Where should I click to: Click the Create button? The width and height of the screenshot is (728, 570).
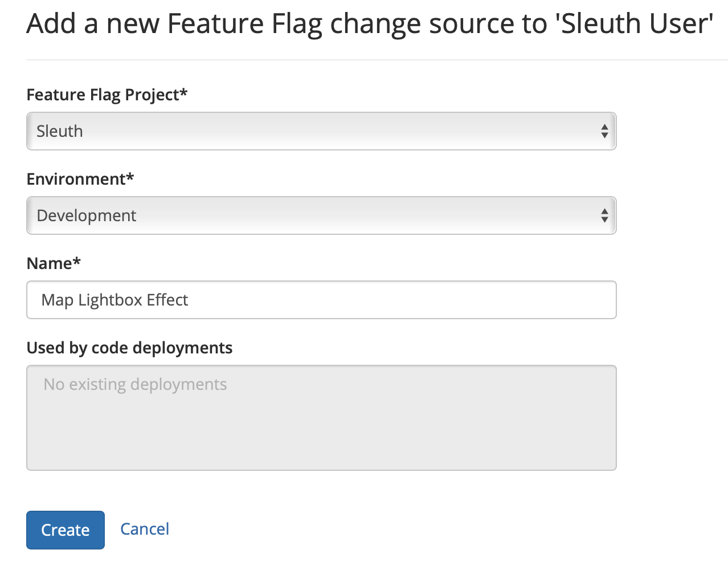coord(65,530)
